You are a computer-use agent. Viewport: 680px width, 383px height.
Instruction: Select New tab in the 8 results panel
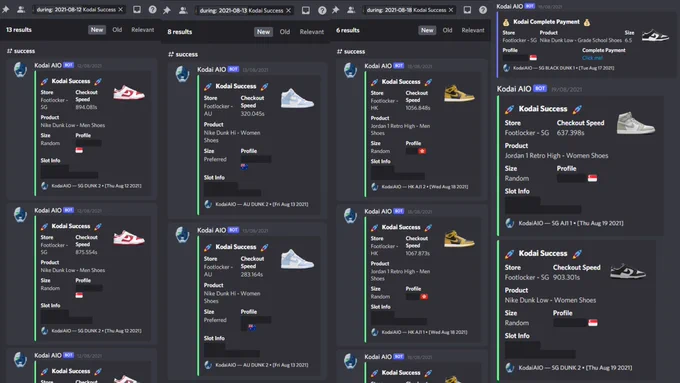coord(263,32)
